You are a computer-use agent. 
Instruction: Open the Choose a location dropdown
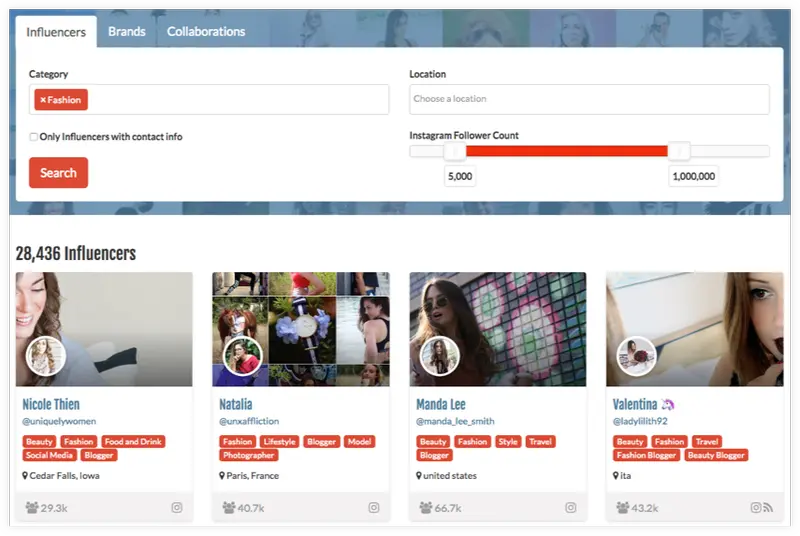click(x=589, y=99)
